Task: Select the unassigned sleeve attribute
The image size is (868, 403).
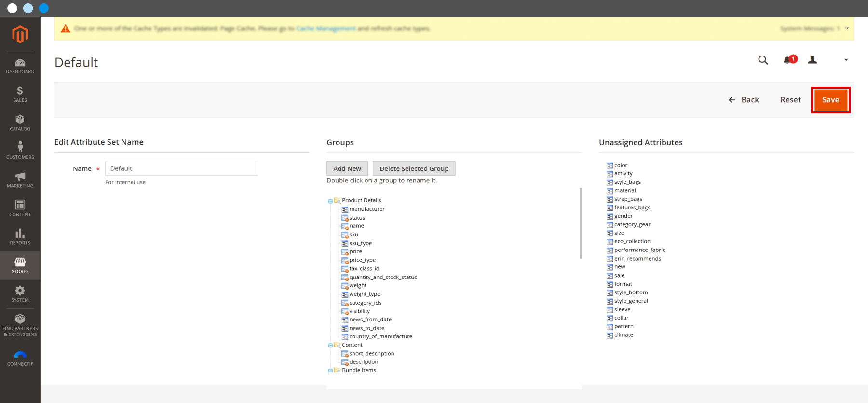Action: (x=622, y=310)
